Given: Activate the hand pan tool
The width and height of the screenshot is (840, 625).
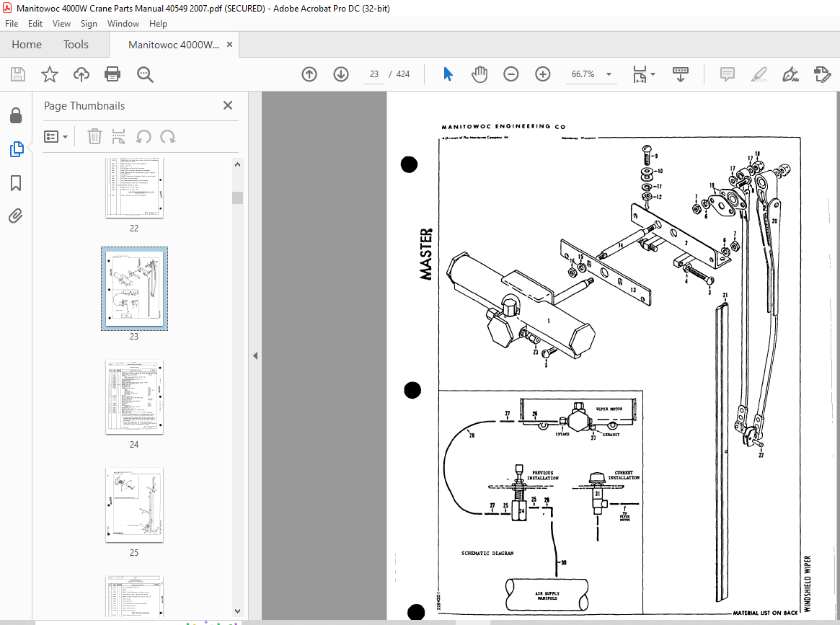Looking at the screenshot, I should 479,74.
